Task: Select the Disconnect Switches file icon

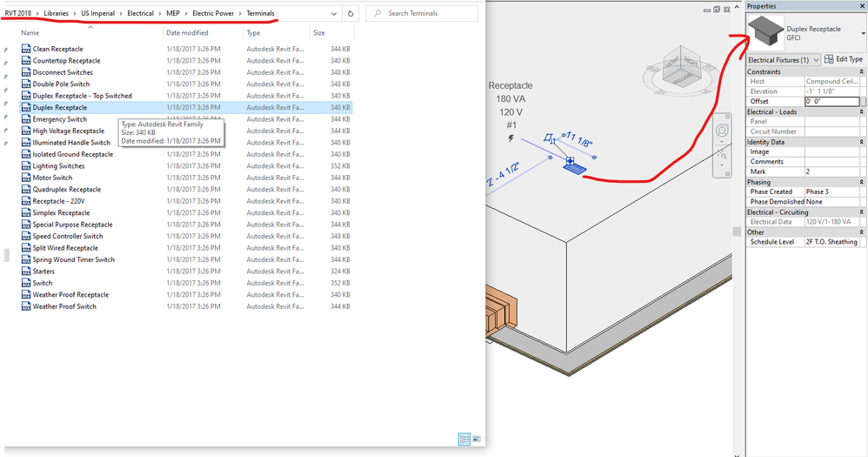Action: pyautogui.click(x=25, y=72)
